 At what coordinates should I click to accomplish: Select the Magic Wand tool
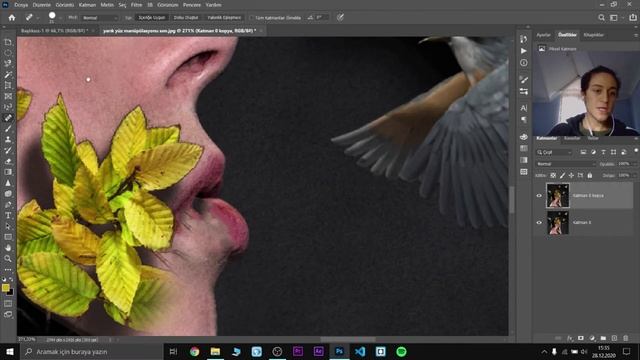click(8, 75)
